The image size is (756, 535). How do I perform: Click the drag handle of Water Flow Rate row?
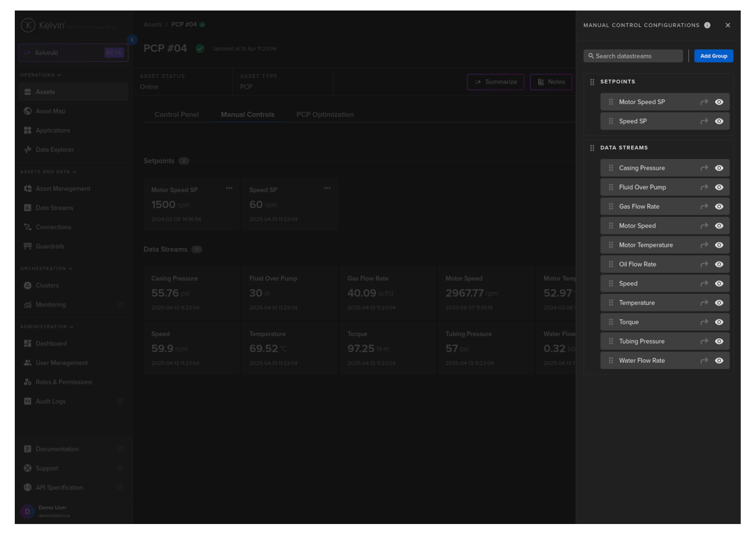coord(610,361)
